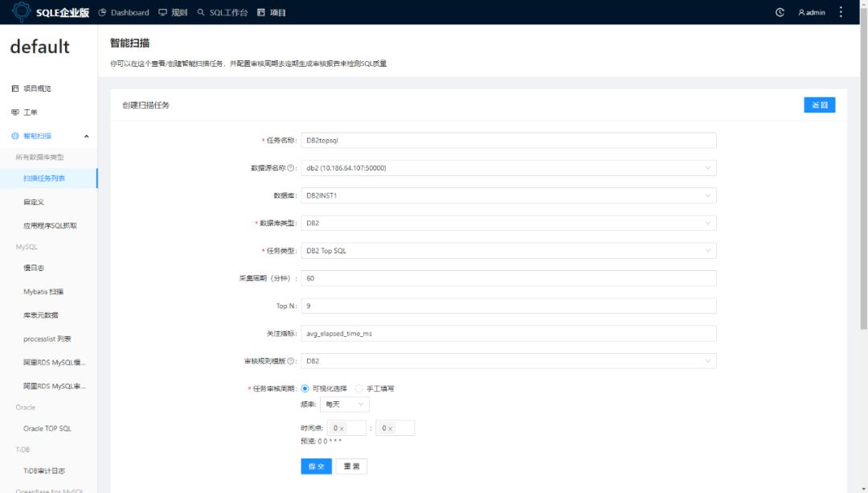The image size is (868, 493).
Task: Click the 关注指标 input field
Action: (x=509, y=334)
